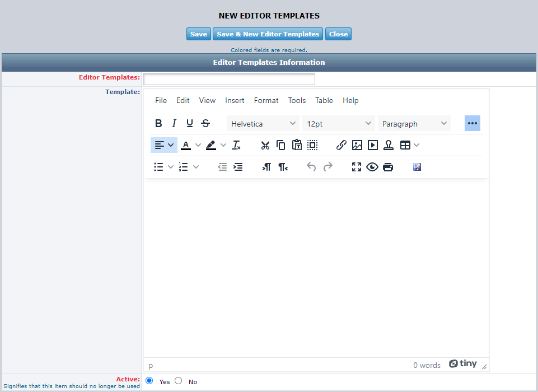Screen dimensions: 538x392
Task: Set left-to-right text direction
Action: (x=266, y=167)
